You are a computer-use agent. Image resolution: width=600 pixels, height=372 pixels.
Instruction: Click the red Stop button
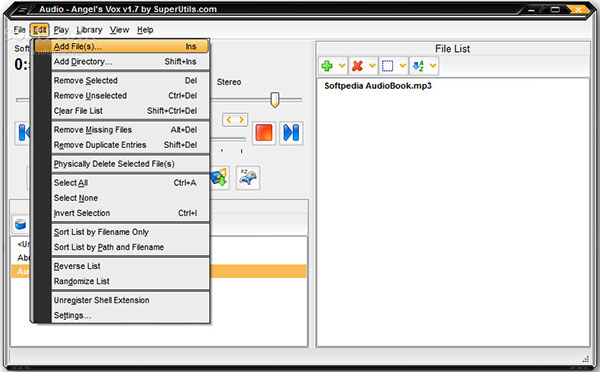[x=264, y=133]
